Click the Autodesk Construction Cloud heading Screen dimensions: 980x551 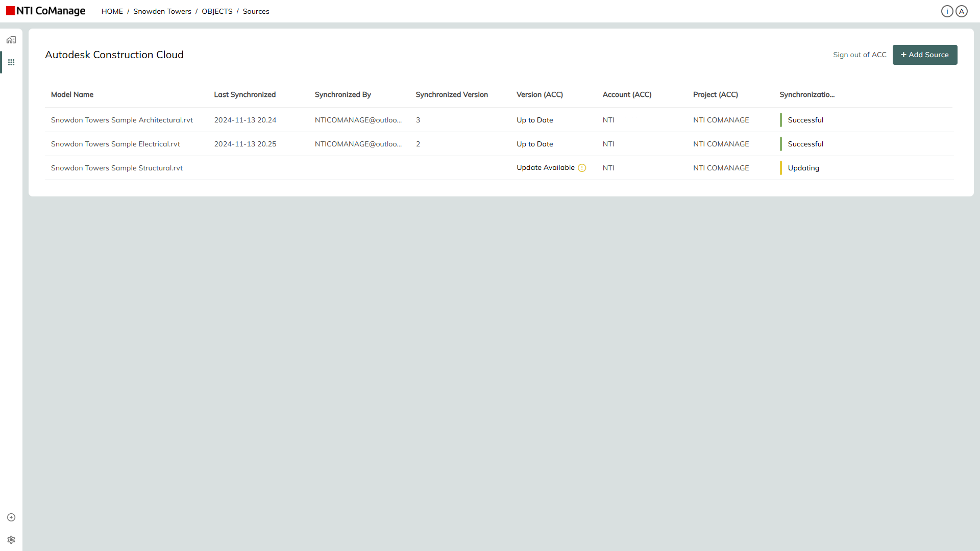coord(114,55)
